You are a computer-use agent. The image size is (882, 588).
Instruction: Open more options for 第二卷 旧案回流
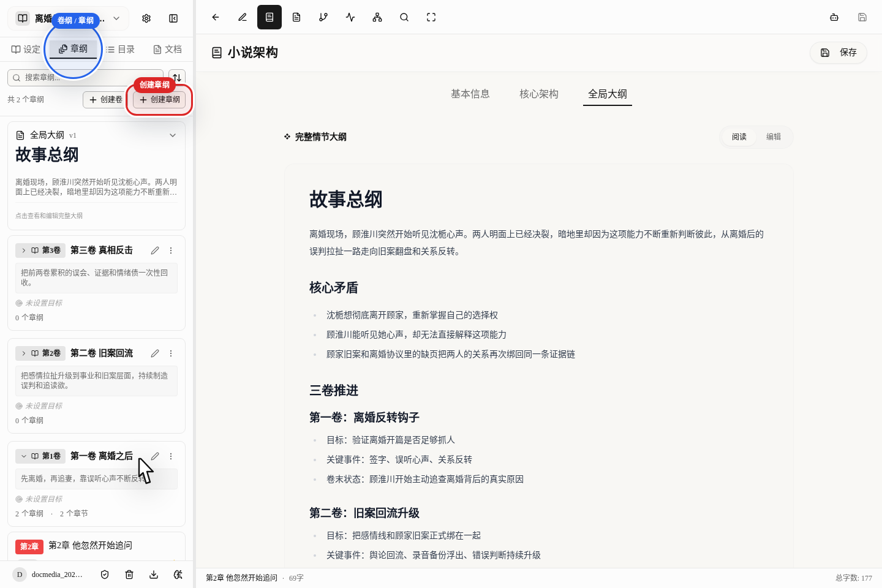pos(171,353)
